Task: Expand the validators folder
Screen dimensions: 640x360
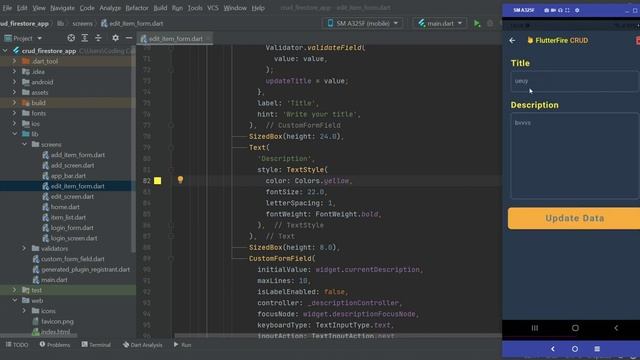Action: 24,248
